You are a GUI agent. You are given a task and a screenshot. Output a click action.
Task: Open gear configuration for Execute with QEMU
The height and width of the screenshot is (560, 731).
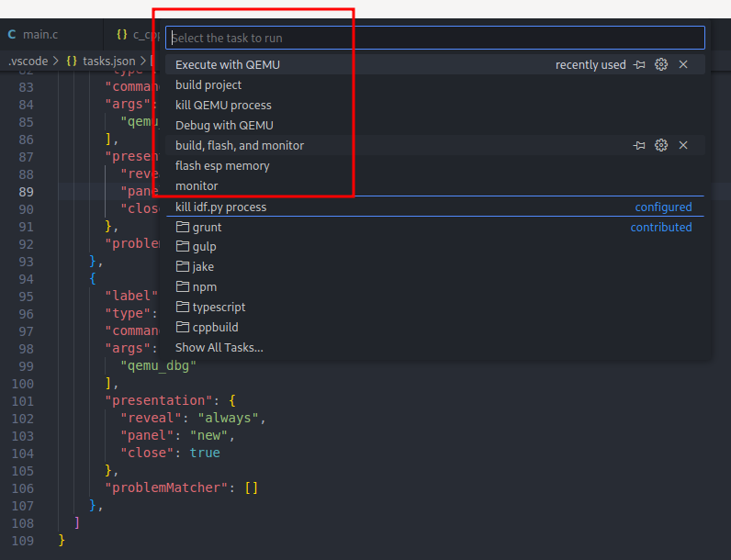(661, 65)
